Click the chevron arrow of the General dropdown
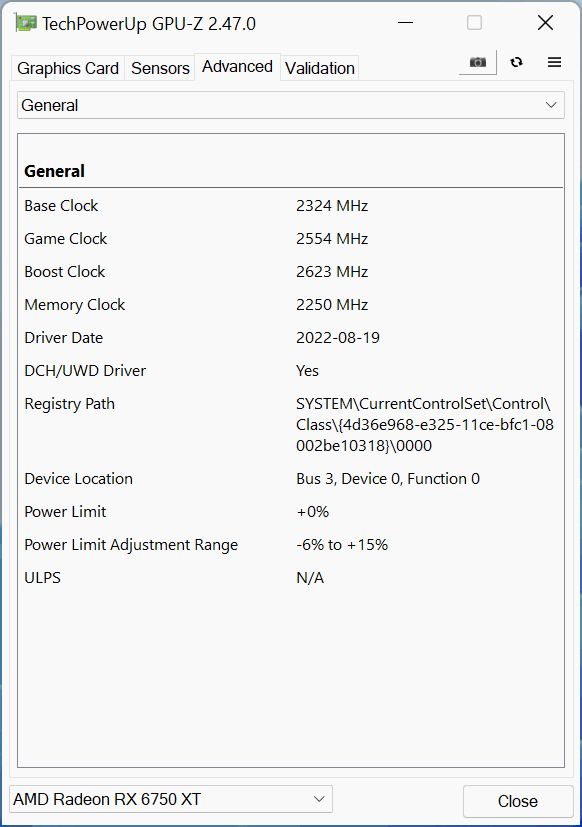The width and height of the screenshot is (582, 827). (551, 105)
